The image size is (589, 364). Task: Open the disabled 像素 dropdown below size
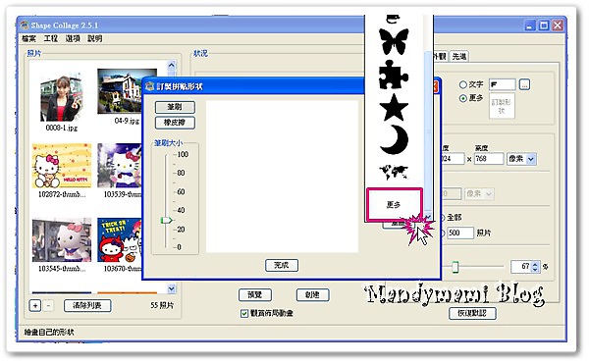coord(479,193)
